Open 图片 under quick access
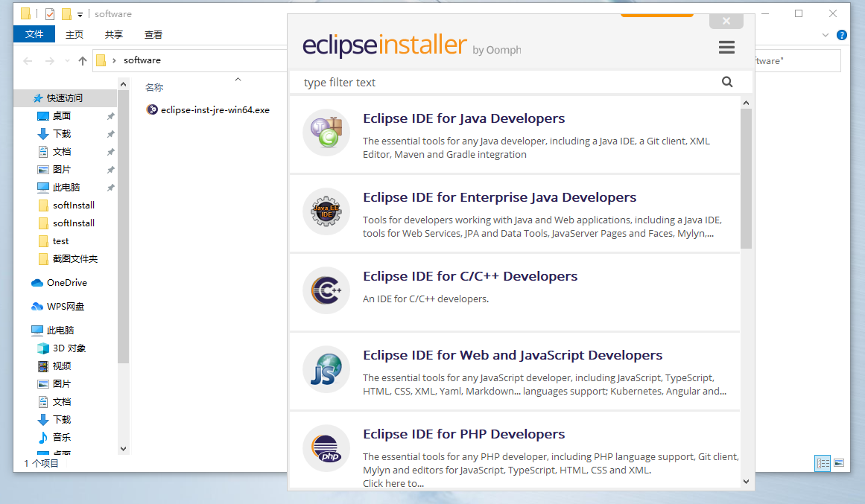Image resolution: width=865 pixels, height=504 pixels. point(61,169)
